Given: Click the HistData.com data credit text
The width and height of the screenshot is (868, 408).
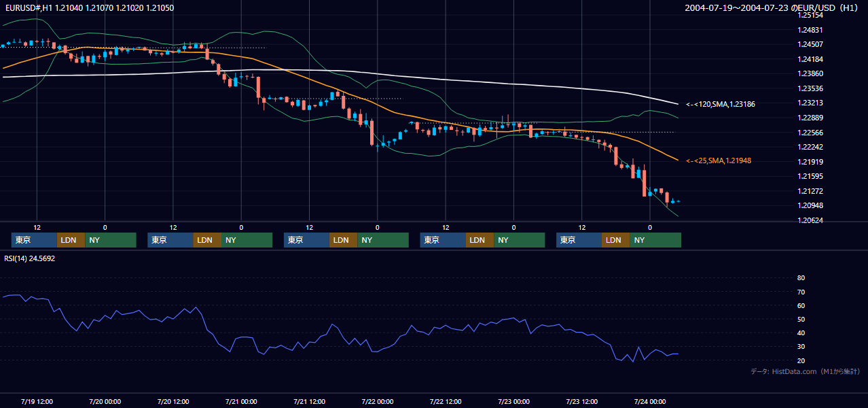Looking at the screenshot, I should point(805,371).
